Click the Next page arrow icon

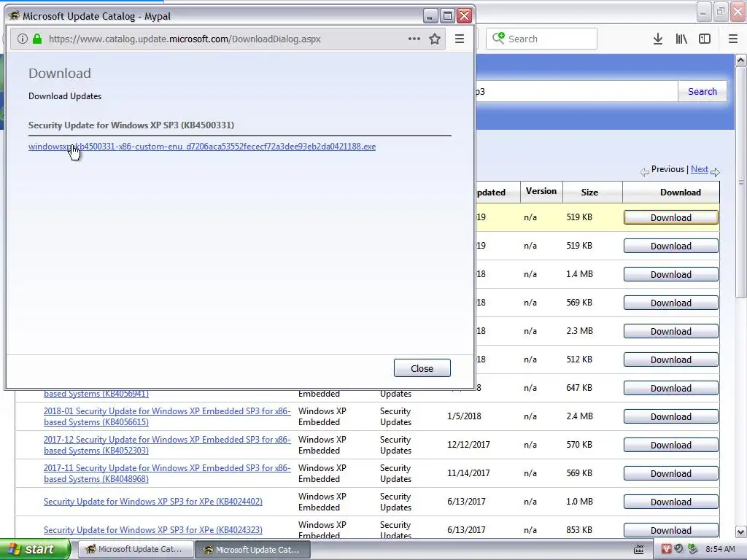[715, 172]
